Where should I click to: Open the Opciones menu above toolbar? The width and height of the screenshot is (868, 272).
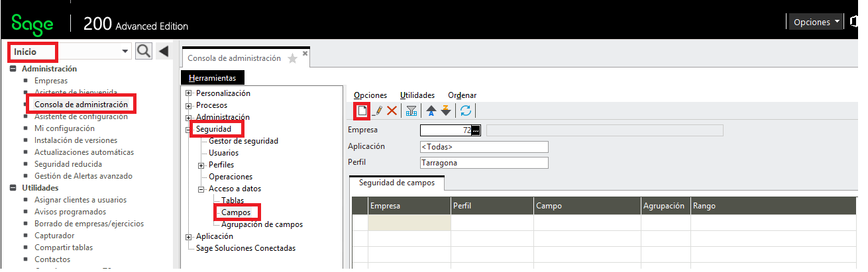click(370, 95)
